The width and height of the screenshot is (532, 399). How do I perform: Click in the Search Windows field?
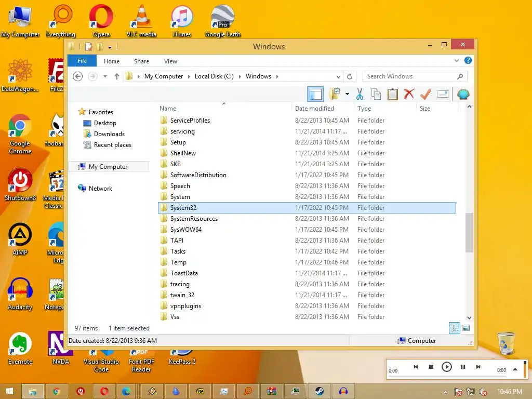pyautogui.click(x=415, y=76)
